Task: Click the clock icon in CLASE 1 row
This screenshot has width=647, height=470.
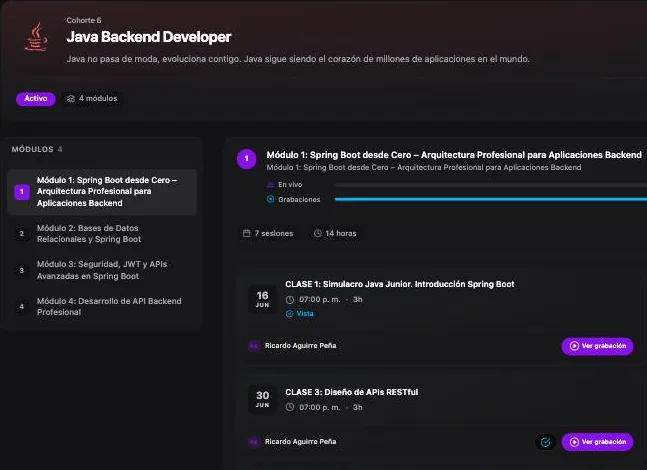Action: (290, 300)
